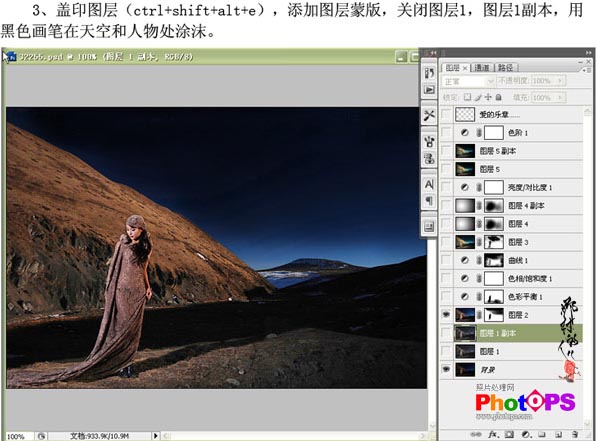
Task: Open the blend mode 正常 dropdown
Action: pyautogui.click(x=468, y=81)
